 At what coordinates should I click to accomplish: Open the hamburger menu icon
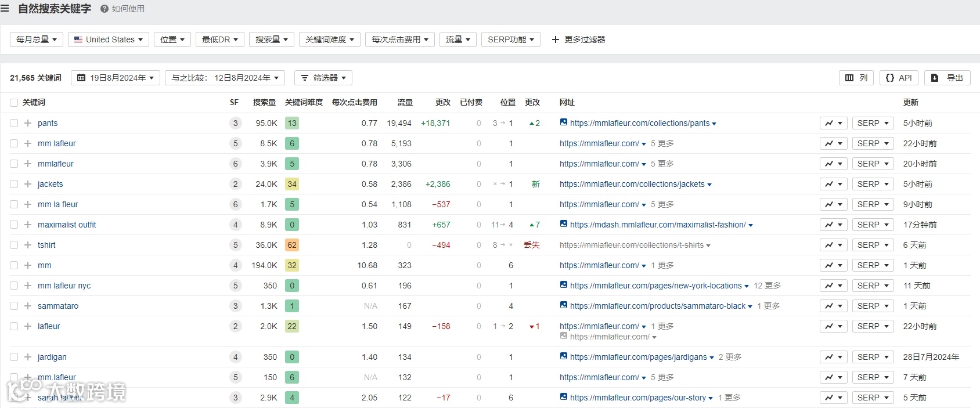(5, 9)
